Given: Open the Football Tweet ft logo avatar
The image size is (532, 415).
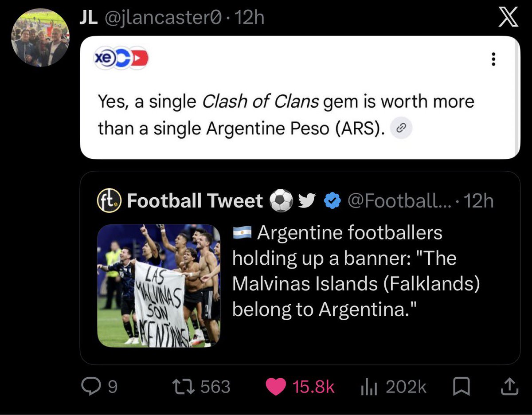Looking at the screenshot, I should [x=109, y=201].
